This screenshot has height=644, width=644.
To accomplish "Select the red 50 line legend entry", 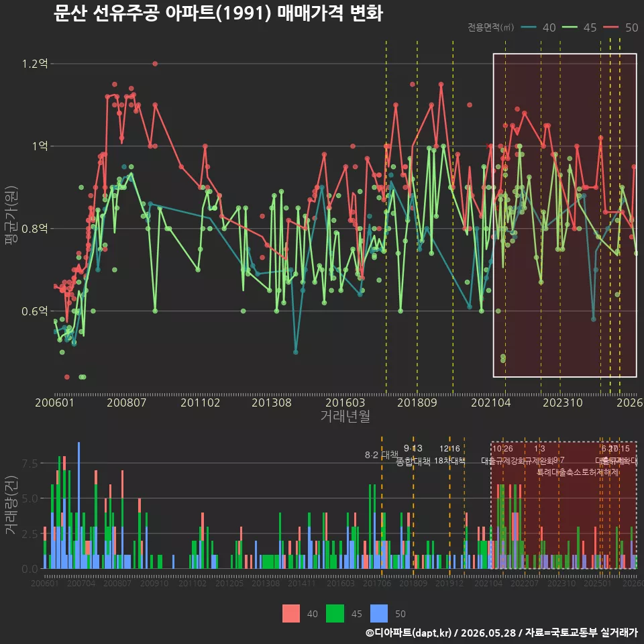I will [621, 28].
